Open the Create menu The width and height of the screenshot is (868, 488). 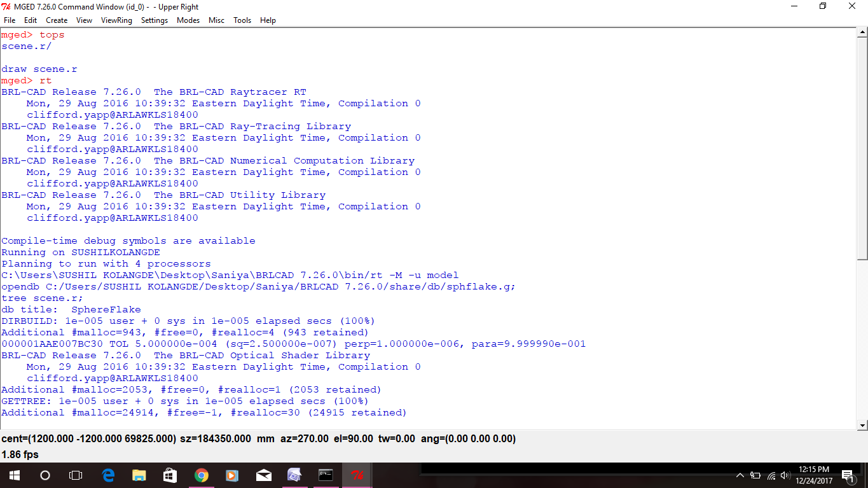click(x=57, y=20)
